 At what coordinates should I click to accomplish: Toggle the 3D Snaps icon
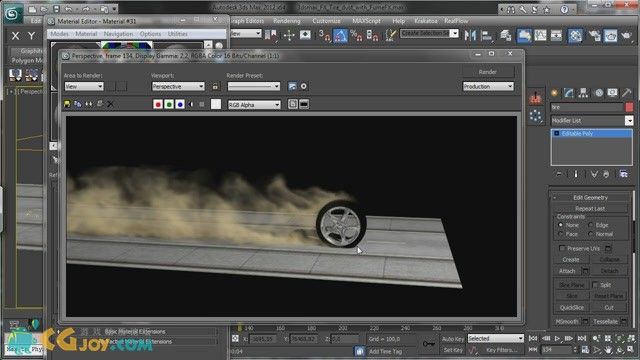coord(324,36)
